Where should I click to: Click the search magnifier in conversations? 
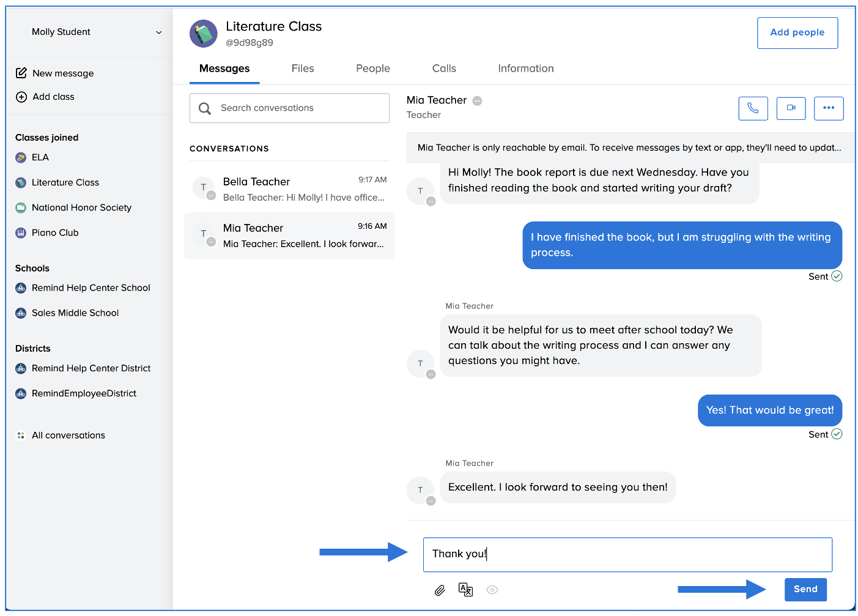tap(205, 108)
